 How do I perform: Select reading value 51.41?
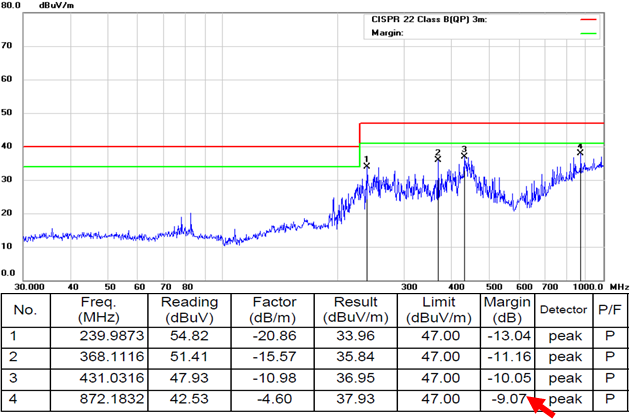point(189,357)
